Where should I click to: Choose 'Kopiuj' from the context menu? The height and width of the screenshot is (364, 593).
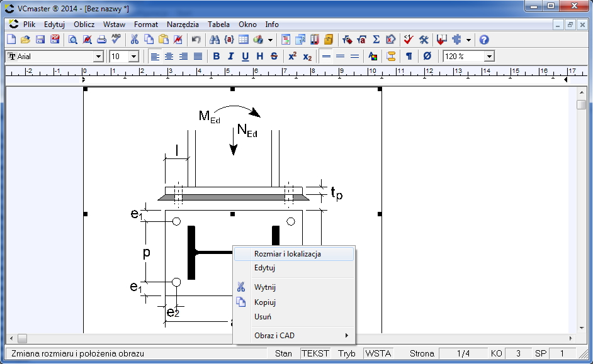(x=265, y=302)
